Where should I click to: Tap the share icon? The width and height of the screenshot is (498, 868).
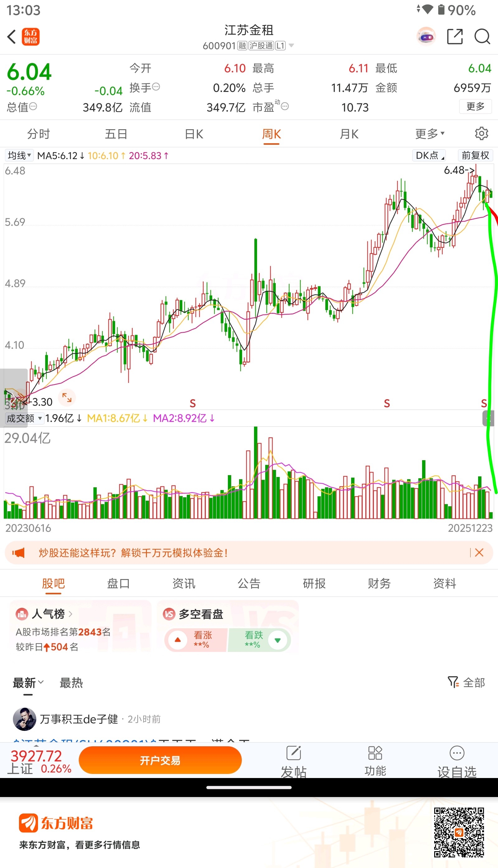pyautogui.click(x=454, y=37)
